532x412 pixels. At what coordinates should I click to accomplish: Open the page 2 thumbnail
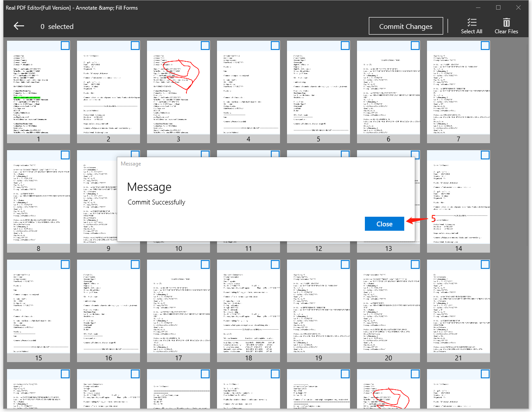pos(108,92)
